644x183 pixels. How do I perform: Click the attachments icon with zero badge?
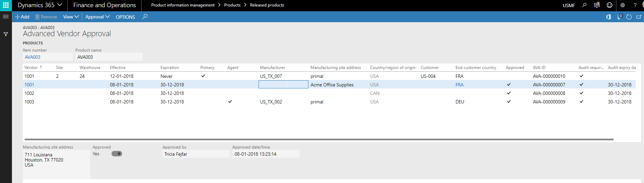point(619,17)
